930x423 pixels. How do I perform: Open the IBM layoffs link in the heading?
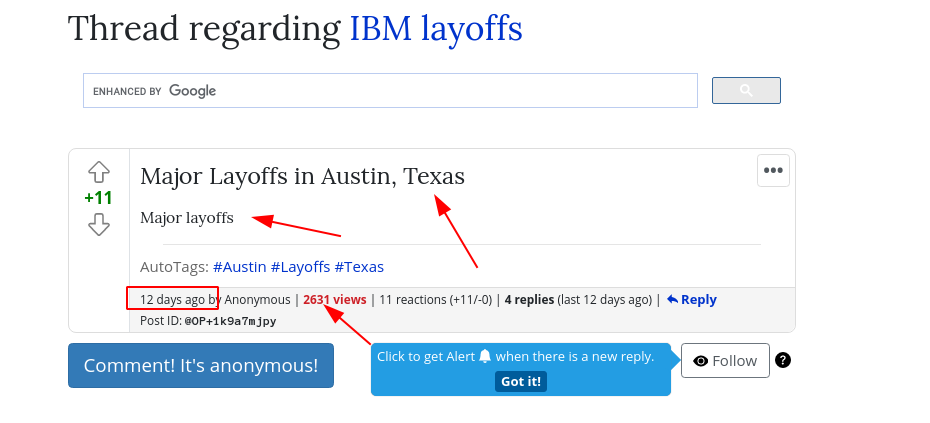pos(435,28)
